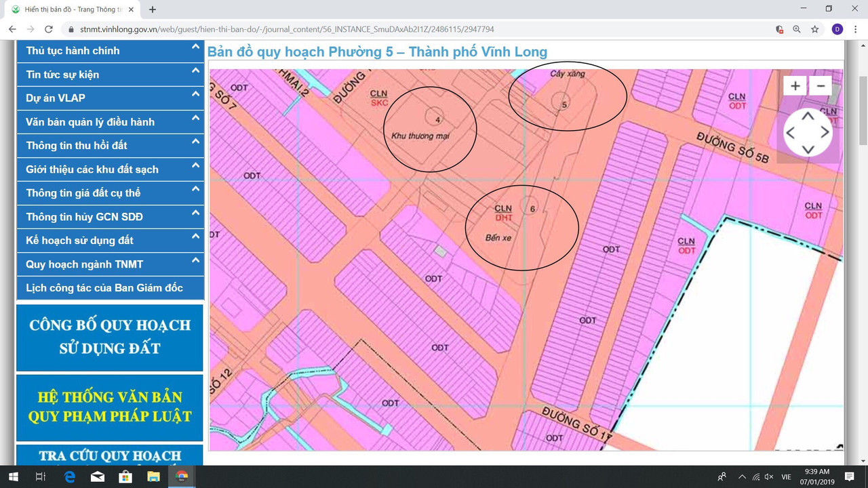Open the Chrome three-dot menu
Screen dimensions: 868x488
click(x=856, y=29)
